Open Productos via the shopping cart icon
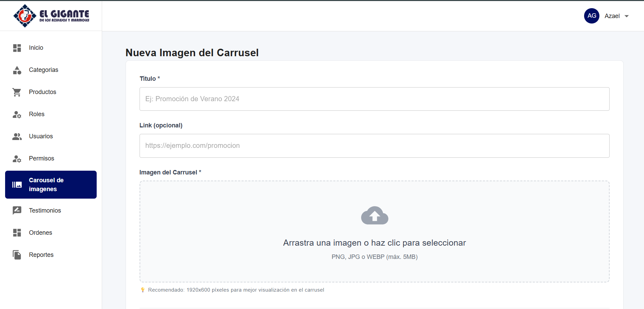644x309 pixels. tap(17, 92)
